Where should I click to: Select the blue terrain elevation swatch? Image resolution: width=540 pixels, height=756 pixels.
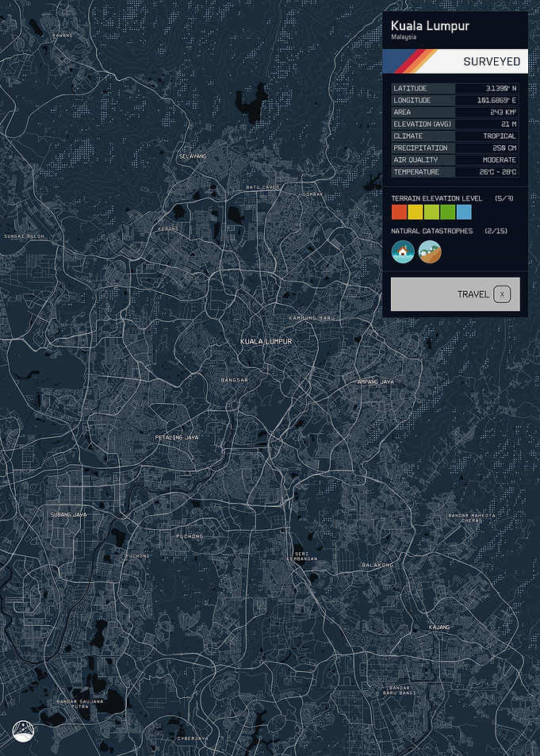click(x=464, y=212)
